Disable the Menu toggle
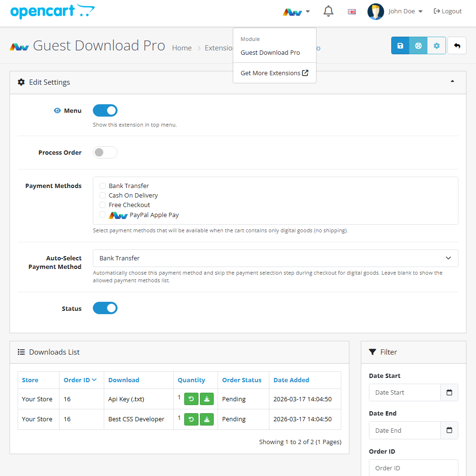Screen dimensions: 476x476 coord(105,110)
